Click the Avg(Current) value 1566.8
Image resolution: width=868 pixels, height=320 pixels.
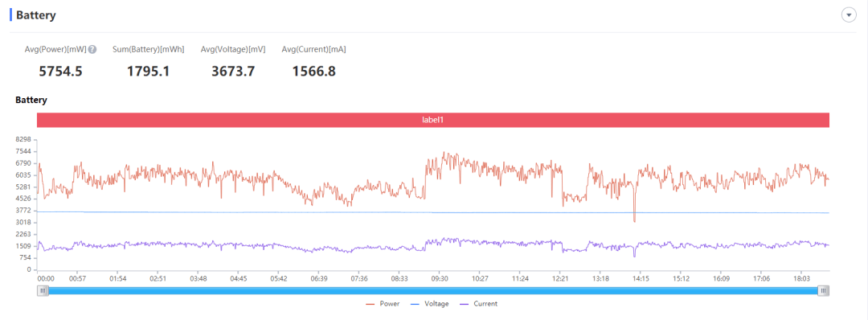click(314, 71)
